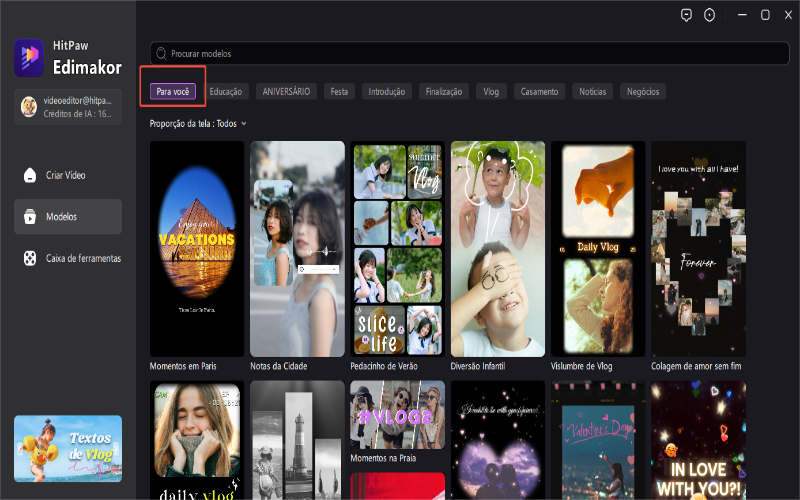Click the hexagon settings icon
This screenshot has width=800, height=500.
coord(711,15)
